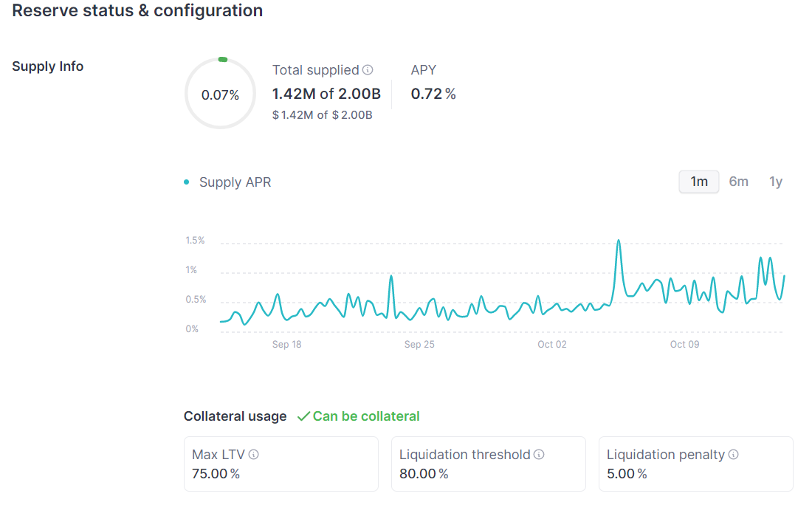Viewport: 812px width, 530px height.
Task: Click the green checkmark before Can be collateral
Action: pos(303,416)
